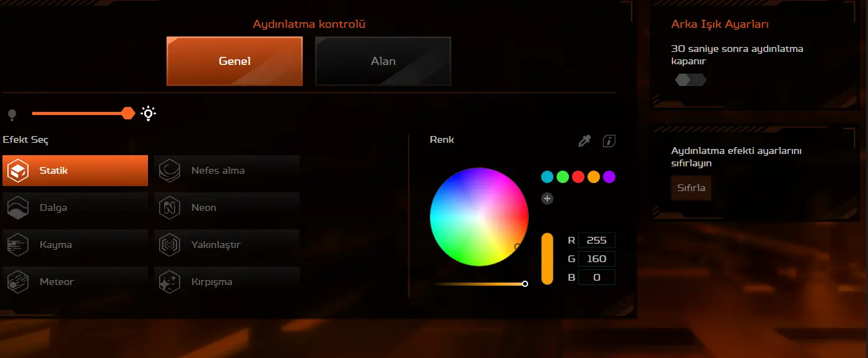Switch to the Genel lighting tab
868x358 pixels.
pos(235,61)
